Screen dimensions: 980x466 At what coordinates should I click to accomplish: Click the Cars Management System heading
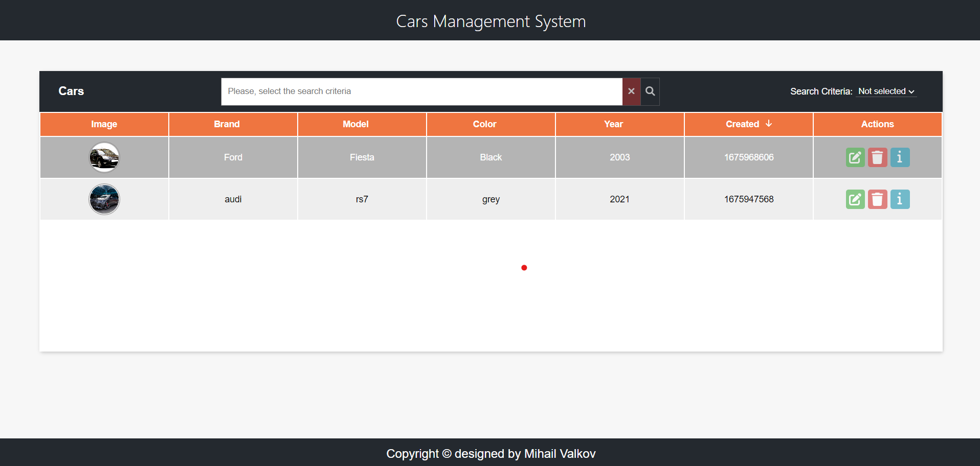pyautogui.click(x=490, y=21)
